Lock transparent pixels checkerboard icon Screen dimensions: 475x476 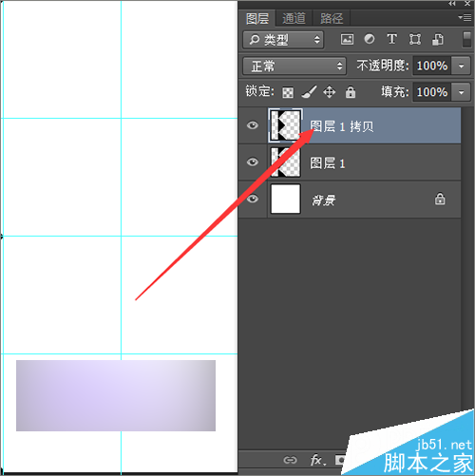[288, 93]
